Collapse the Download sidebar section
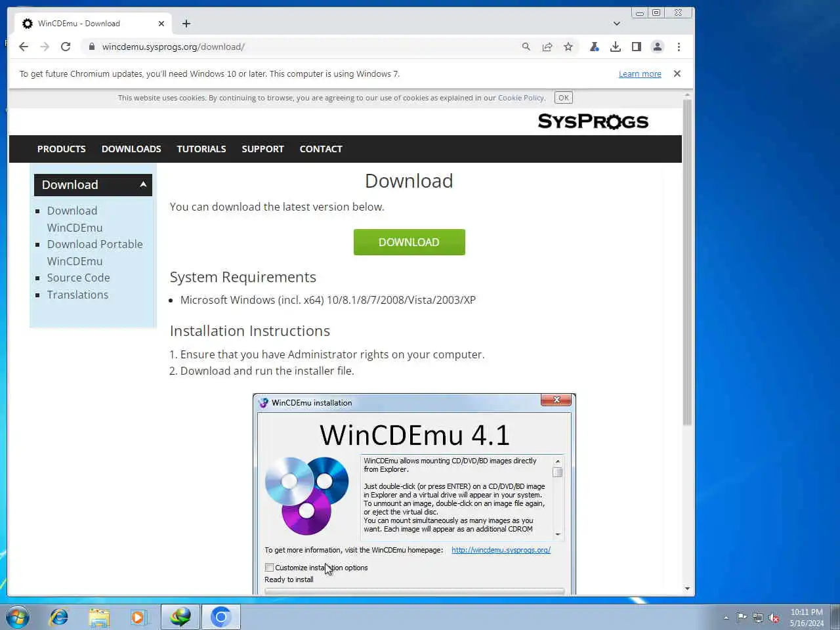840x630 pixels. (x=93, y=185)
